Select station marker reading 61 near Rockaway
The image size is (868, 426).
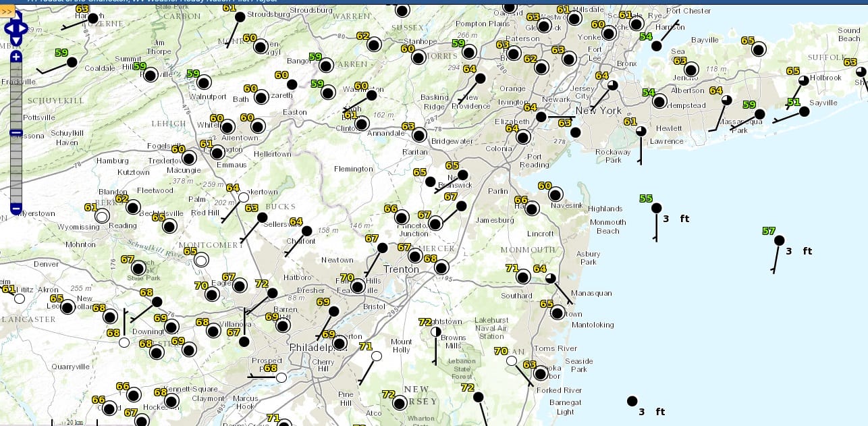click(x=640, y=131)
